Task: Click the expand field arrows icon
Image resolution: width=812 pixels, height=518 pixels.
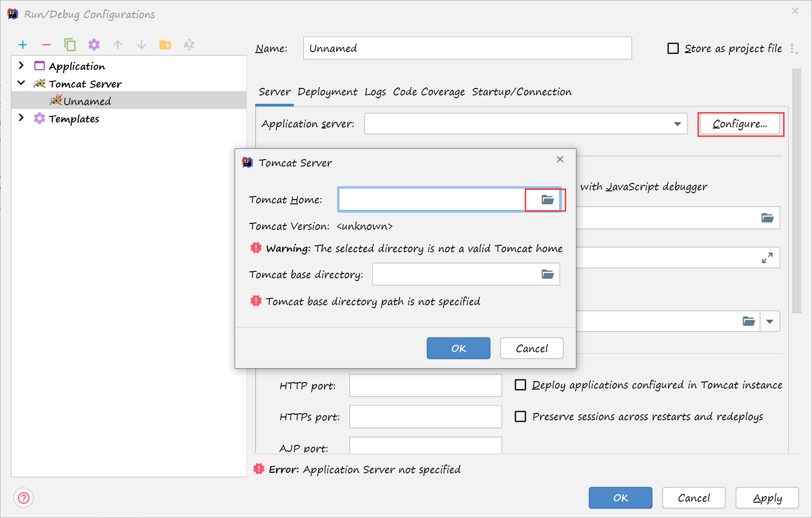Action: 767,257
